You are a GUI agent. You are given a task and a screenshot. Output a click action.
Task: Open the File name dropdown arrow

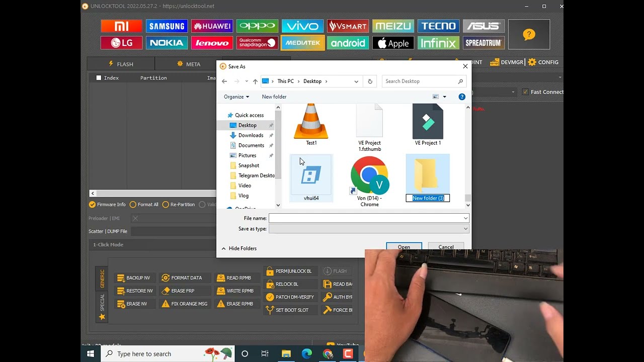(466, 218)
